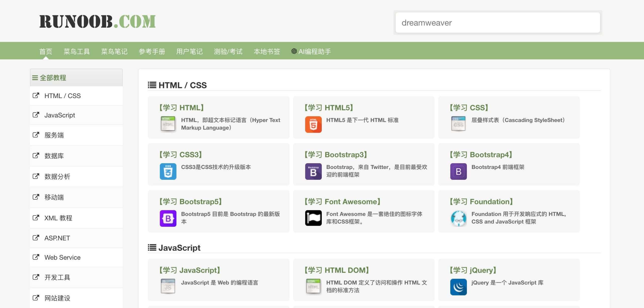
Task: Select 用户笔记 in the nav bar
Action: pos(189,51)
